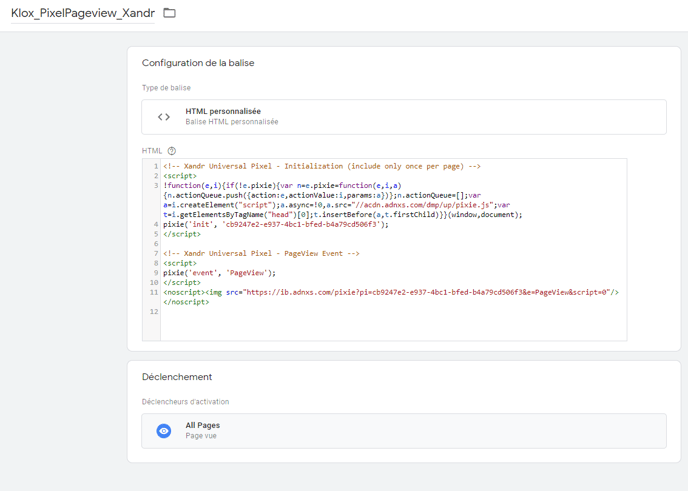Viewport: 688px width, 491px height.
Task: Click line number 12 in the gutter
Action: 154,312
